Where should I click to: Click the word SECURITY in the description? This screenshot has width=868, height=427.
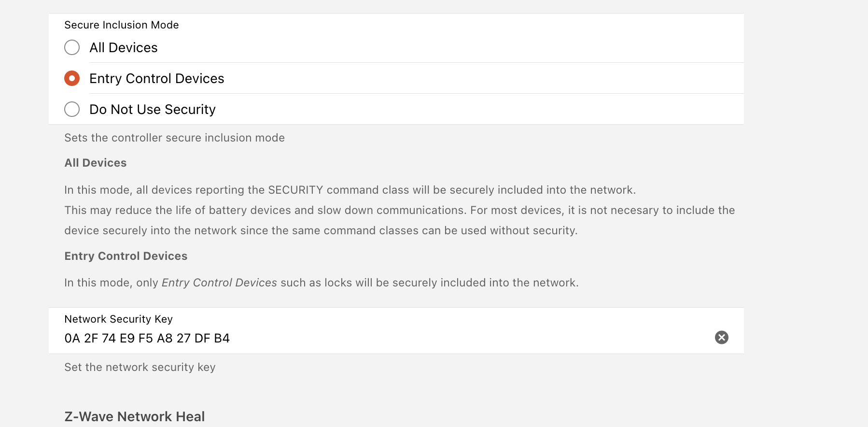pyautogui.click(x=295, y=190)
